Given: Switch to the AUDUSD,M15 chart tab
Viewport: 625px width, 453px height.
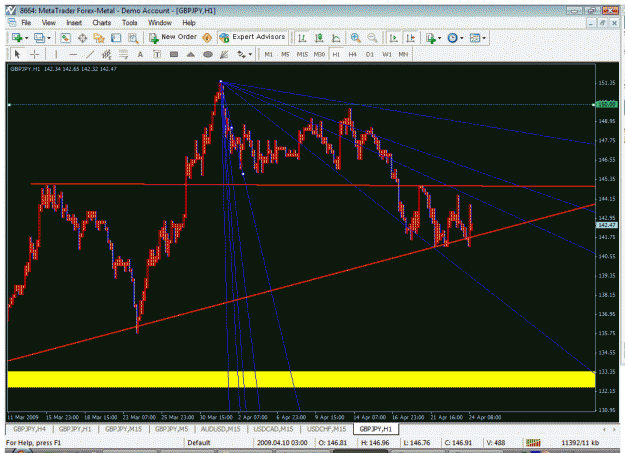Looking at the screenshot, I should [220, 429].
